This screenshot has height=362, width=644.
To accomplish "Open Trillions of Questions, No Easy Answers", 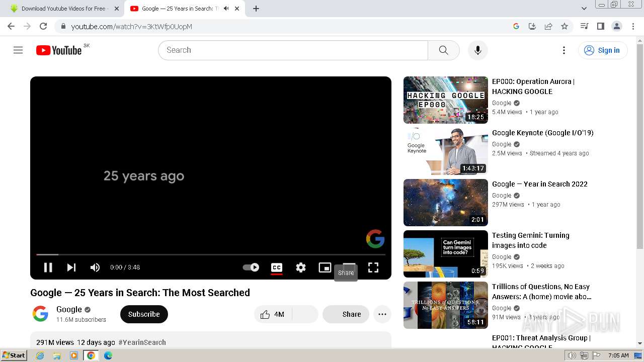I will click(x=542, y=292).
